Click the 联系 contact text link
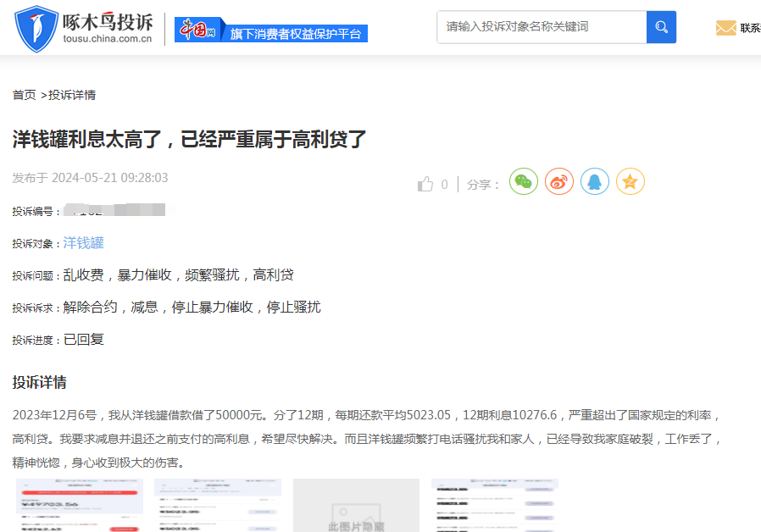761x532 pixels. tap(750, 28)
